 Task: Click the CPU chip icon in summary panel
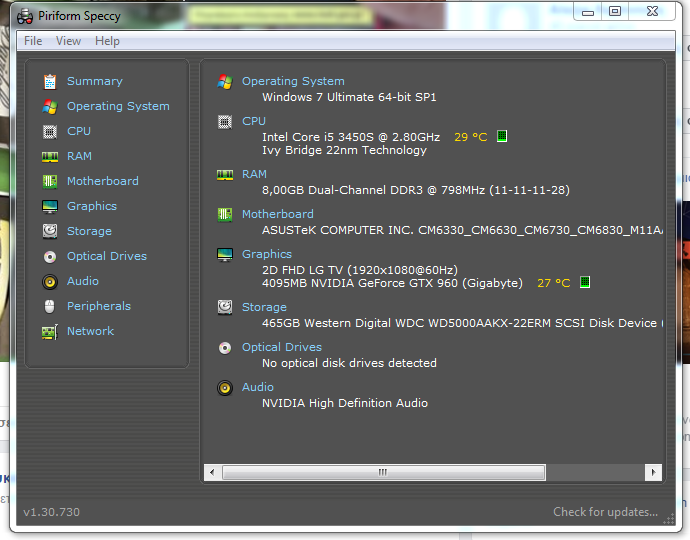coord(225,122)
